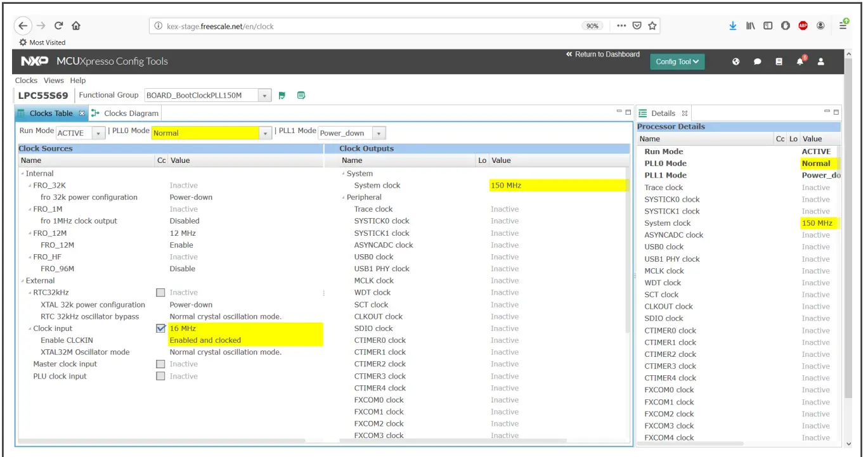Enable the PLU clock input checkbox
The height and width of the screenshot is (457, 868).
[160, 376]
